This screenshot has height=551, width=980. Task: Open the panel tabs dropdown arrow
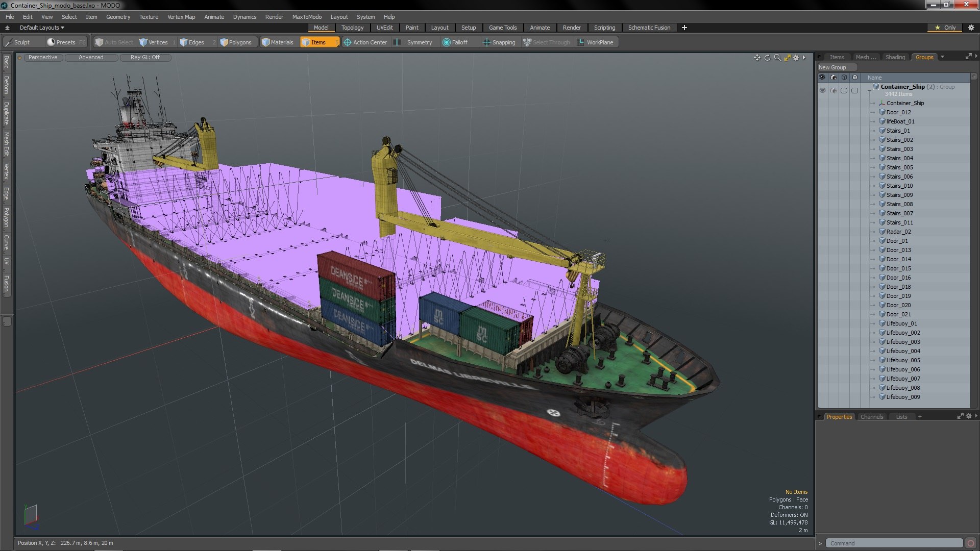pyautogui.click(x=942, y=57)
